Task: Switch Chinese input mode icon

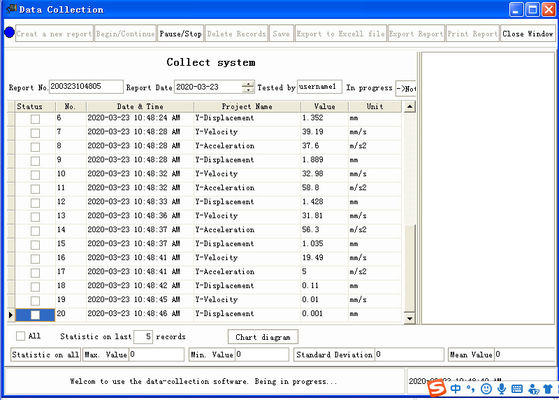Action: [456, 389]
